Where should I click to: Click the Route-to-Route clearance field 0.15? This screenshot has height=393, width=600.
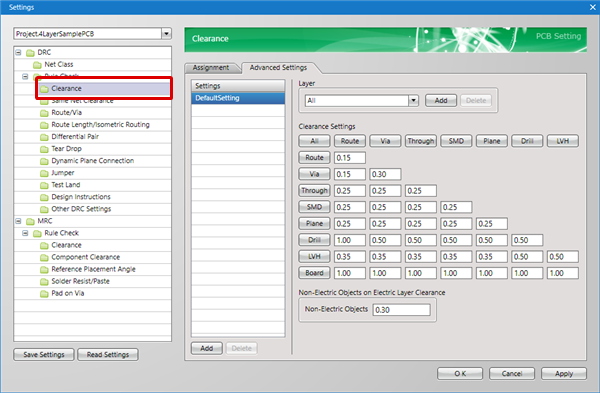pos(350,158)
